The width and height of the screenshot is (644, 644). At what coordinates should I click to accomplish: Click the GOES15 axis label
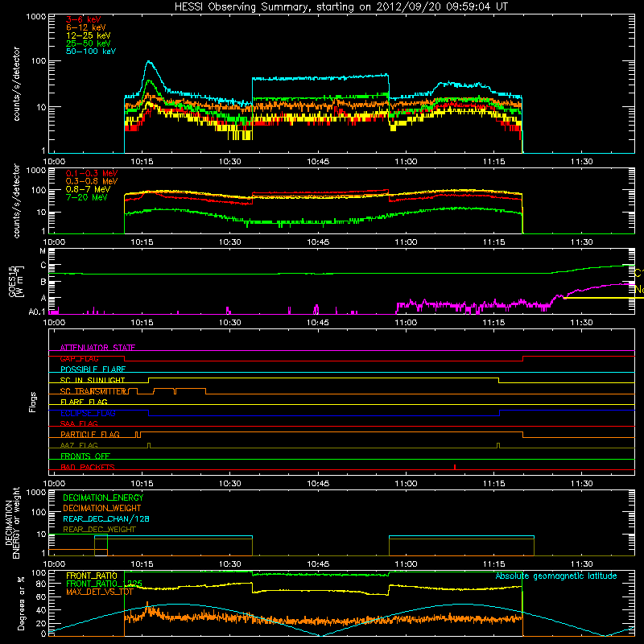[x=16, y=281]
